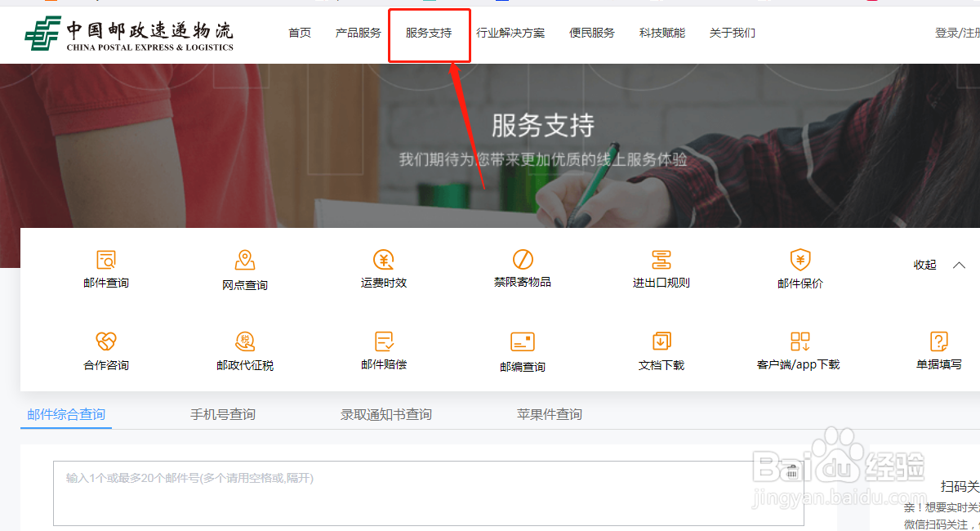Collapse the services panel via 收起
Screen dimensions: 980x531
(924, 265)
